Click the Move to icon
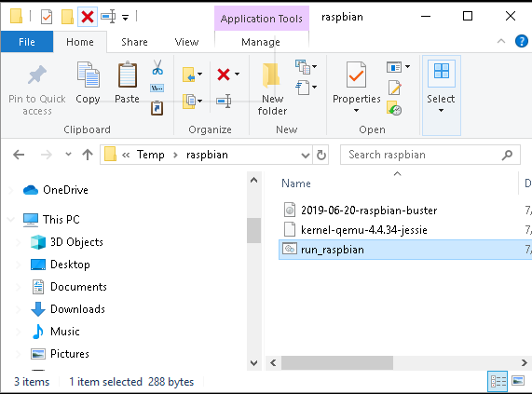Viewport: 532px width, 394px height. coord(188,75)
